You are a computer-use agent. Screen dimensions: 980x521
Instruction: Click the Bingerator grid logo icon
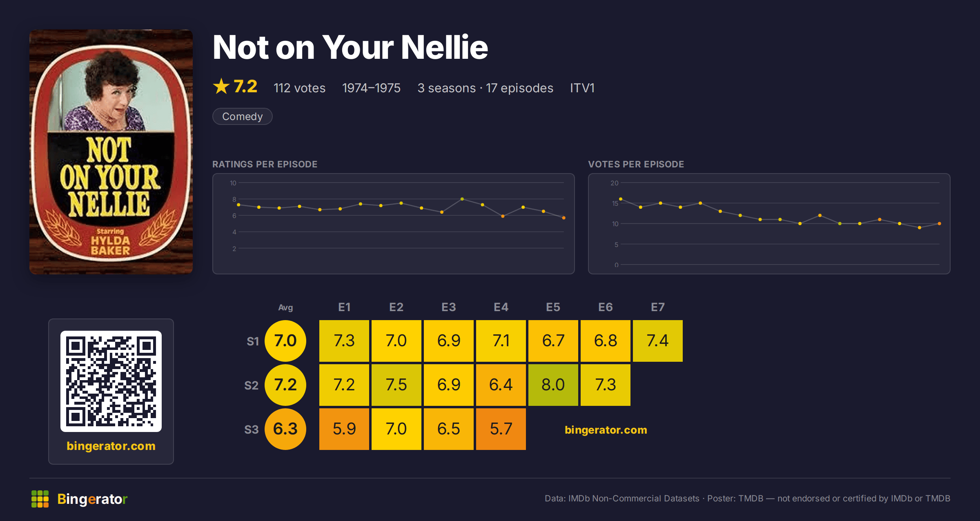tap(40, 499)
